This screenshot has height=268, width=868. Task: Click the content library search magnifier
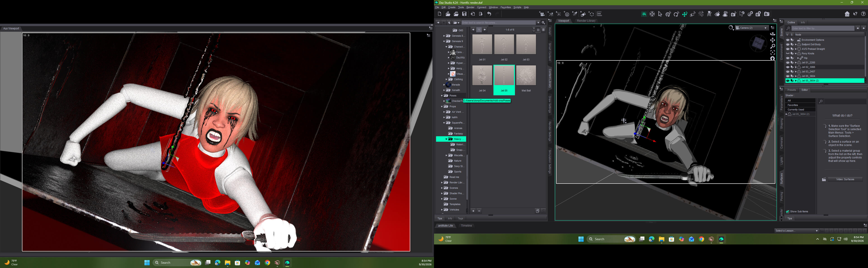[x=543, y=23]
